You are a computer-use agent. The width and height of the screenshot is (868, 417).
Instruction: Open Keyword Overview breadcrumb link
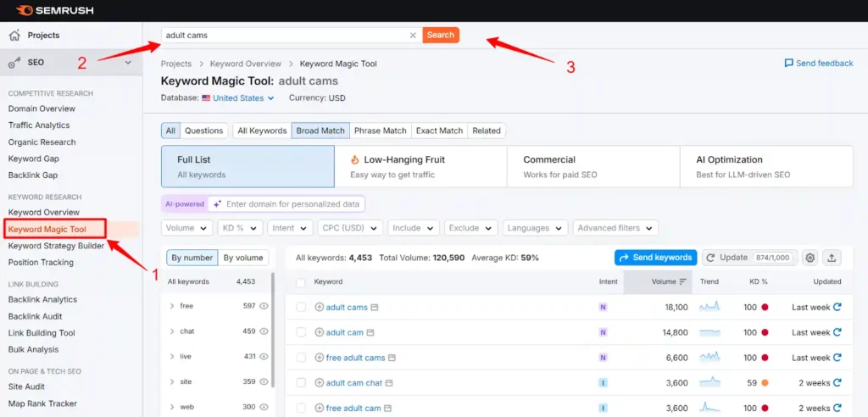coord(246,64)
